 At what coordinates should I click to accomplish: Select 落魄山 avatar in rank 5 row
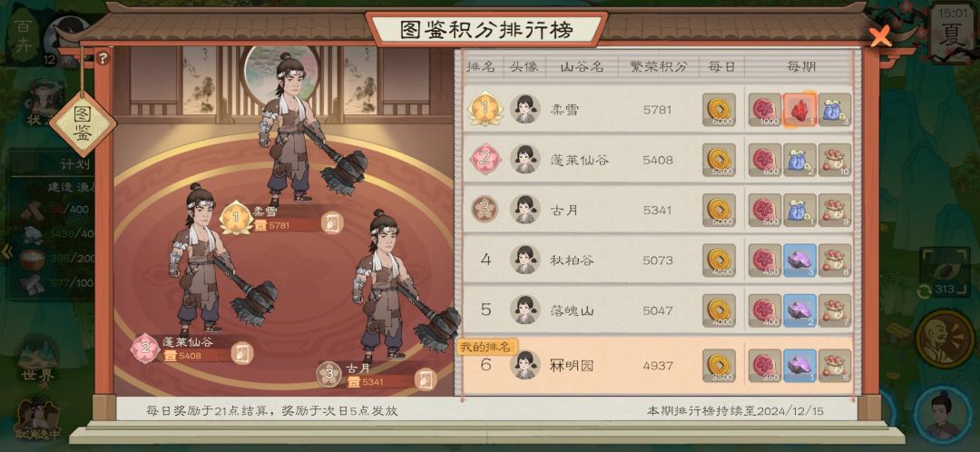[x=525, y=310]
